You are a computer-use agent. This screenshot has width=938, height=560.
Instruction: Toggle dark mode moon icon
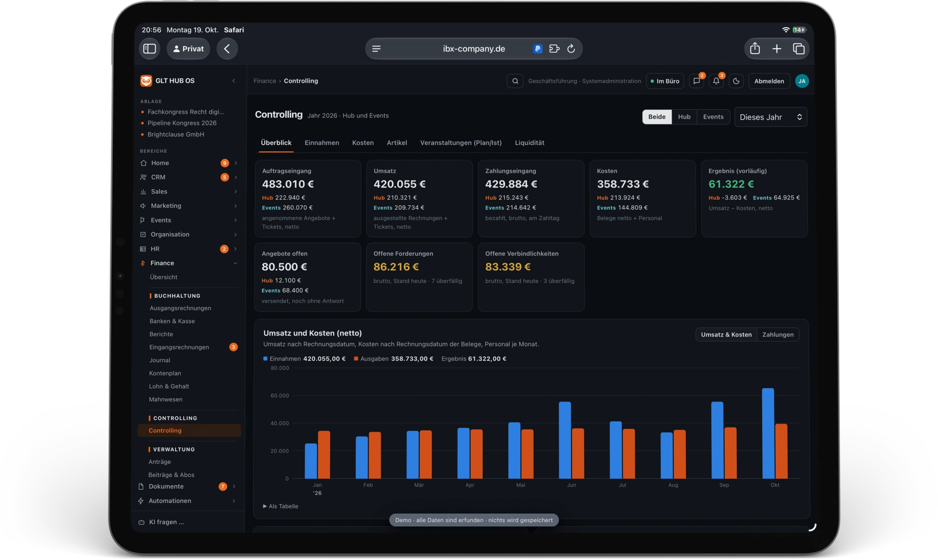click(736, 81)
